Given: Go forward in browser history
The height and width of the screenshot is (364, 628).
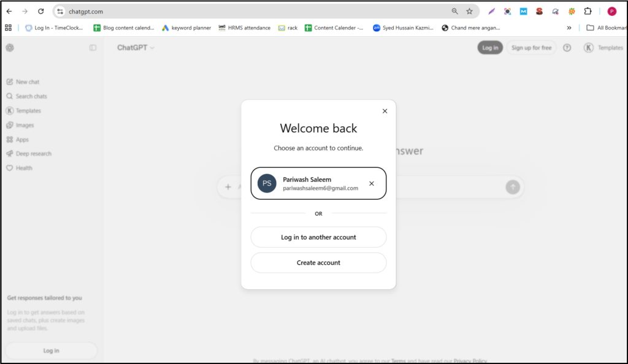Looking at the screenshot, I should coord(25,11).
